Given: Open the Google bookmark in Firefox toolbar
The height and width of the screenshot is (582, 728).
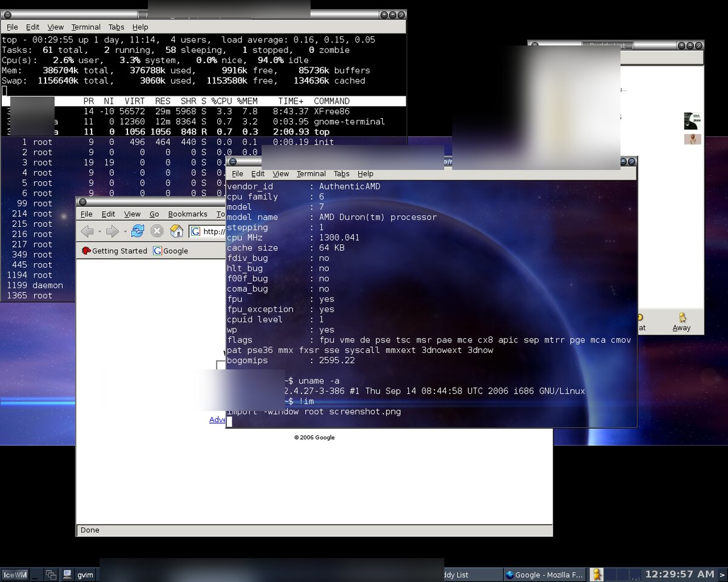Looking at the screenshot, I should pyautogui.click(x=170, y=251).
